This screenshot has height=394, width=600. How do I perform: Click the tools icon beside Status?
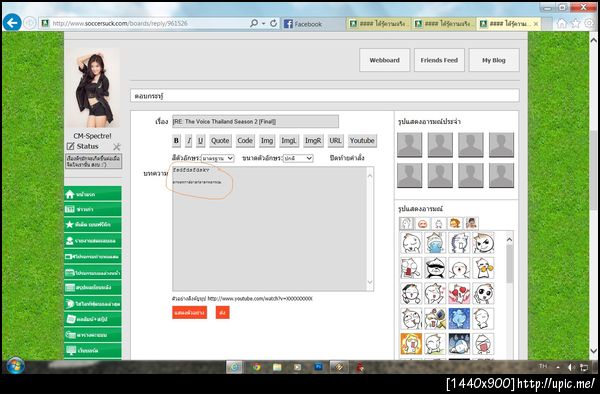[x=117, y=146]
